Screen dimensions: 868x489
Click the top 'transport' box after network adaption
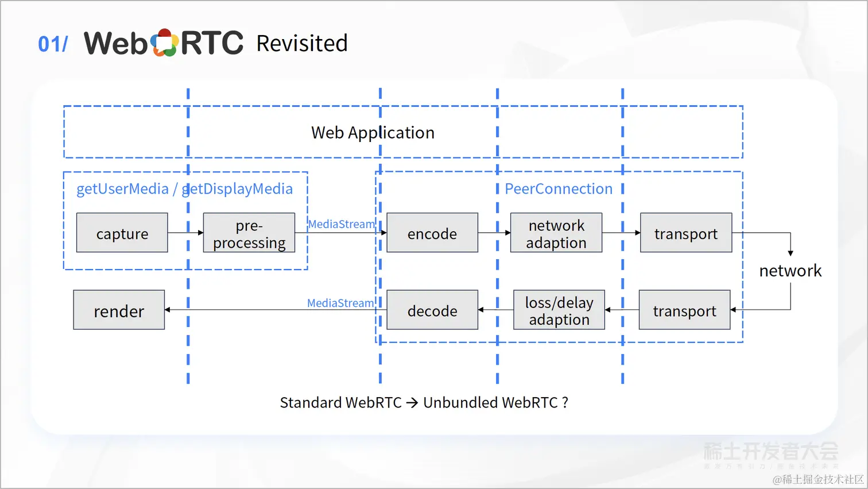pos(686,233)
